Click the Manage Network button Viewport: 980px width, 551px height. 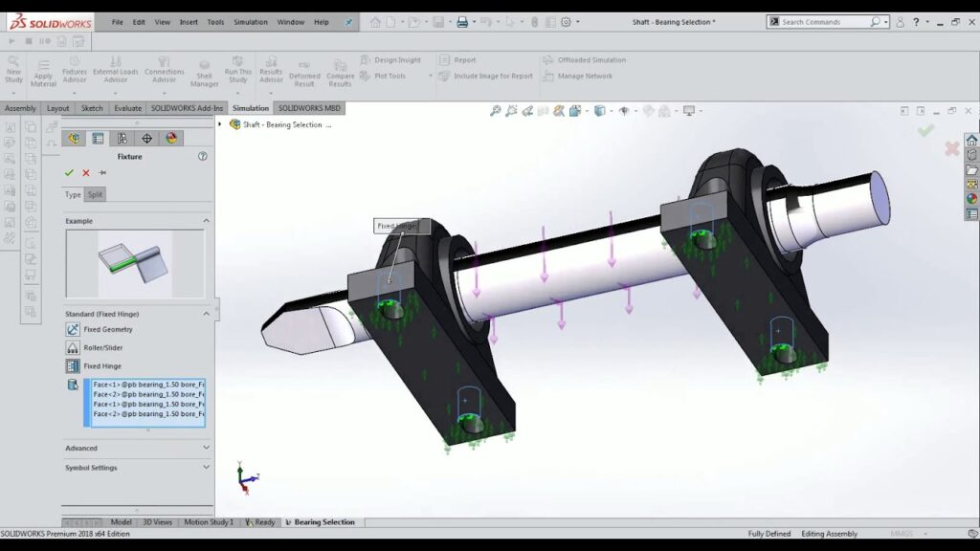[577, 77]
